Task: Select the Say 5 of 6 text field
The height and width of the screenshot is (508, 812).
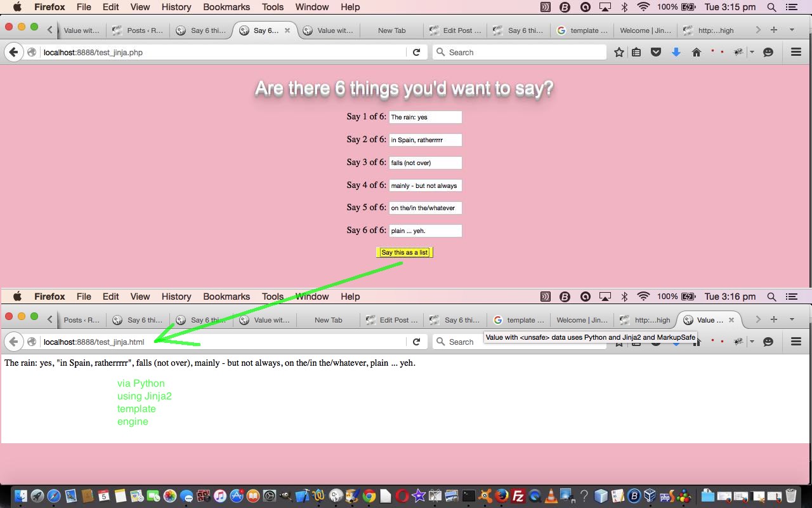Action: tap(426, 208)
